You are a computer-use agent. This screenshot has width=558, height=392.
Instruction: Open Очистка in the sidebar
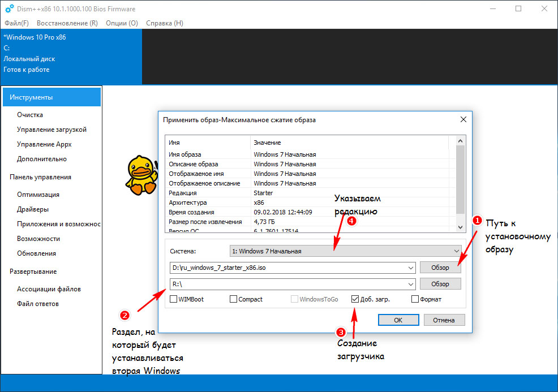pyautogui.click(x=30, y=115)
